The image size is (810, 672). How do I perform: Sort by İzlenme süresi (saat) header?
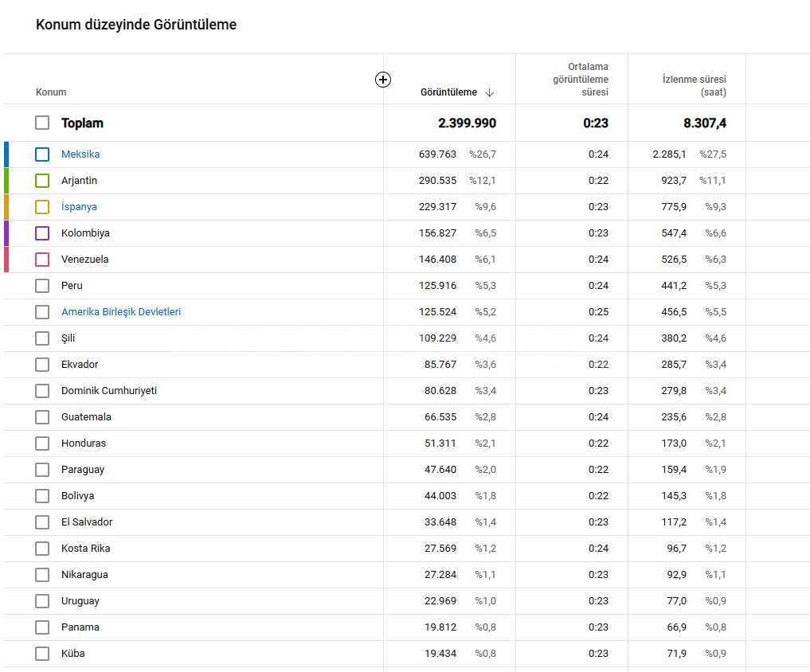pos(694,86)
